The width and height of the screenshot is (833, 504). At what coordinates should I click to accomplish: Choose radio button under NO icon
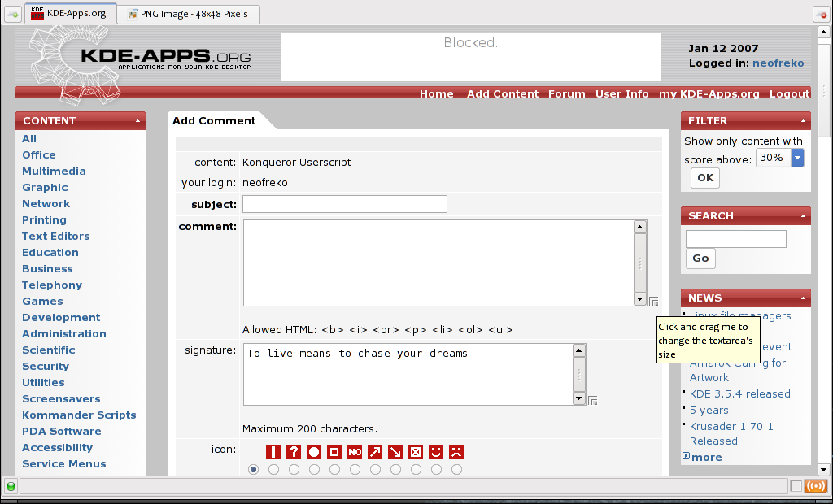click(355, 470)
